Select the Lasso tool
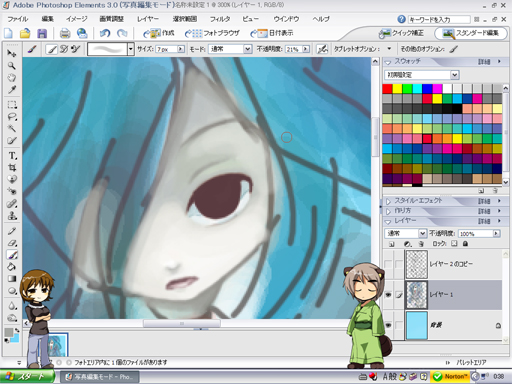Viewport: 512px width, 384px height. click(x=12, y=117)
